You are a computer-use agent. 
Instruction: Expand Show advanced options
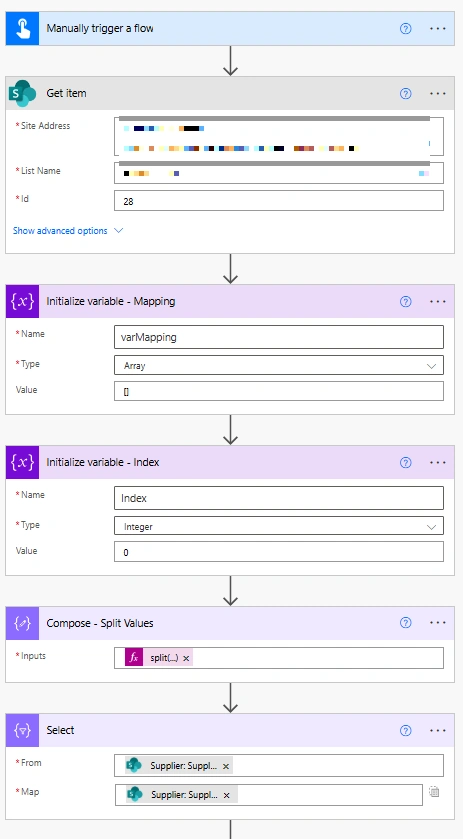(68, 231)
